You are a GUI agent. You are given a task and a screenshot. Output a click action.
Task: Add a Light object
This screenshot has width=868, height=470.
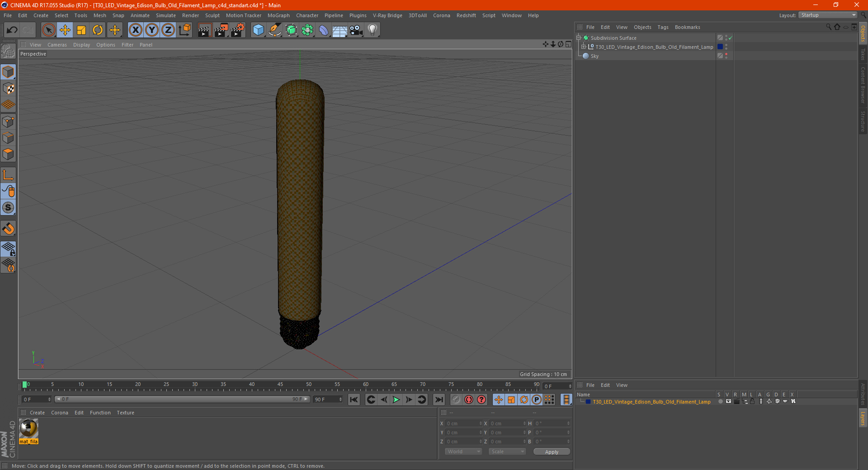(373, 30)
